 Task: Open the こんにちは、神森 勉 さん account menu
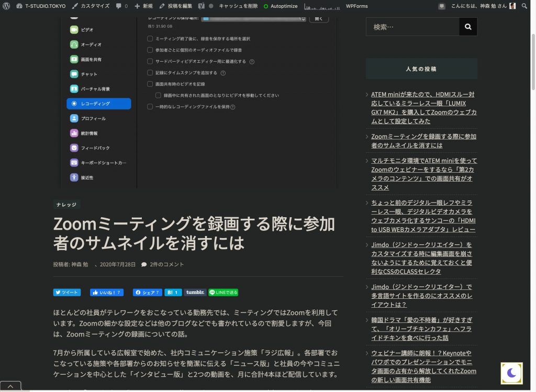(x=483, y=6)
